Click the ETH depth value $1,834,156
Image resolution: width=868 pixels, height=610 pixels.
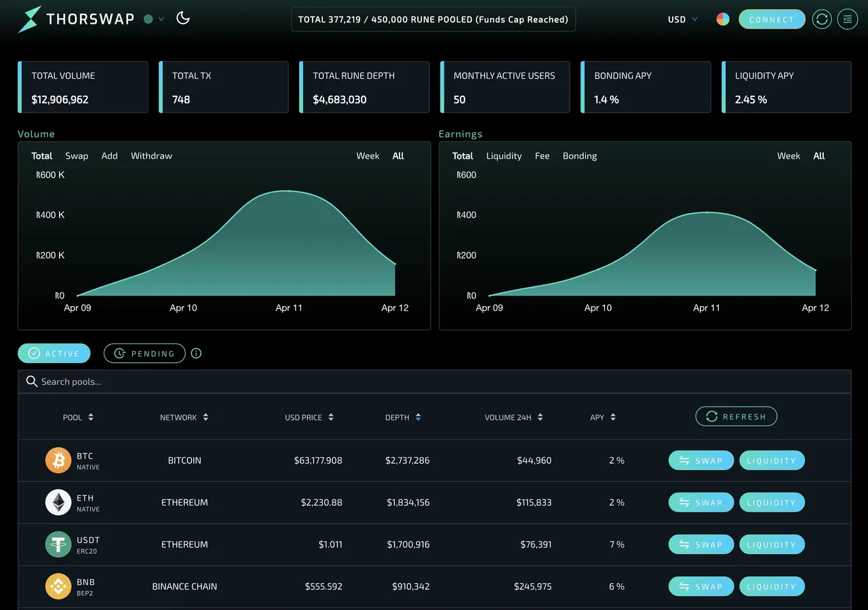click(408, 503)
